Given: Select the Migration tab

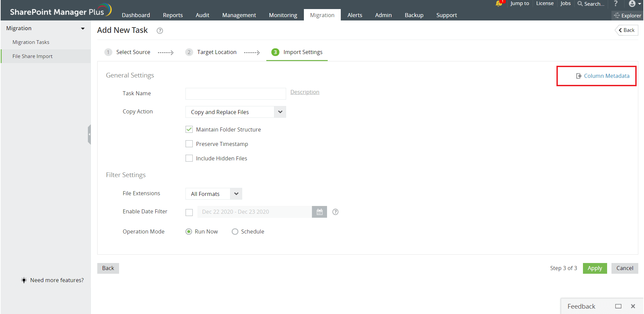Looking at the screenshot, I should (322, 15).
